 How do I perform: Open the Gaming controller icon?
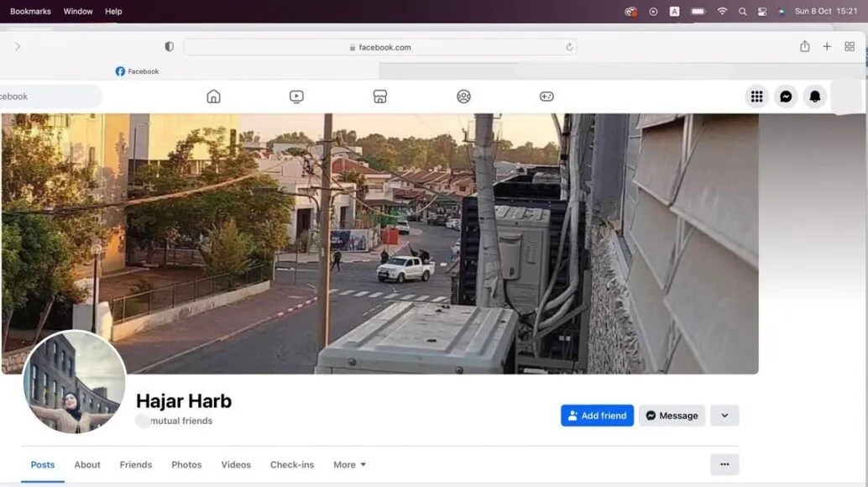tap(546, 97)
